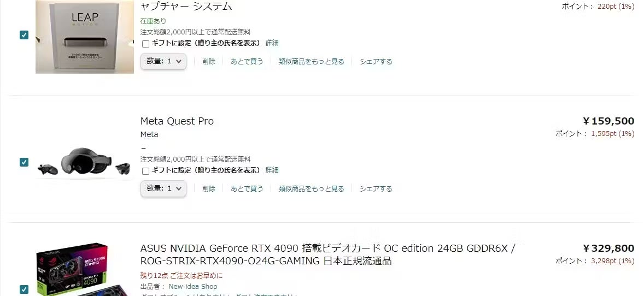Uncheck the ASUS RTX 4090 selection checkbox

coord(24,289)
